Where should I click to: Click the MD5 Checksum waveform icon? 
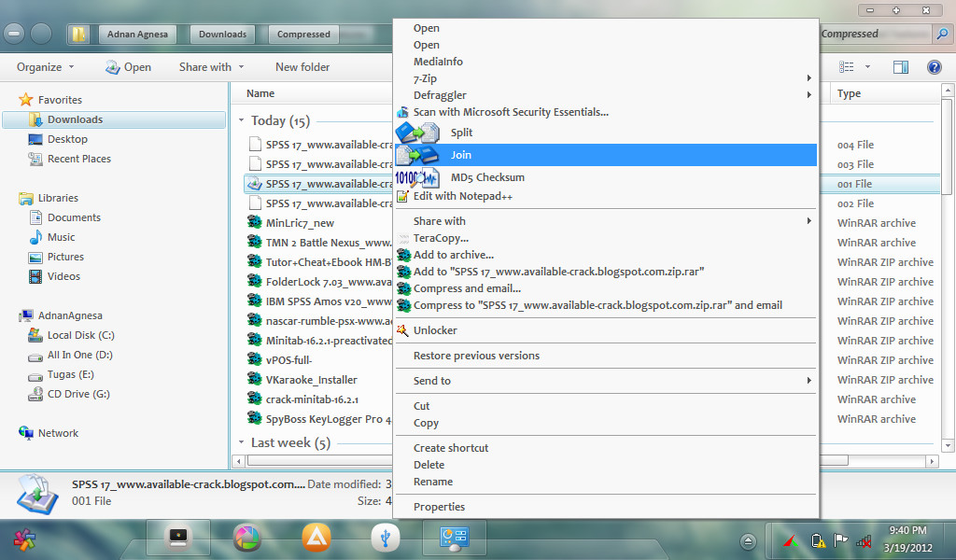pyautogui.click(x=417, y=177)
